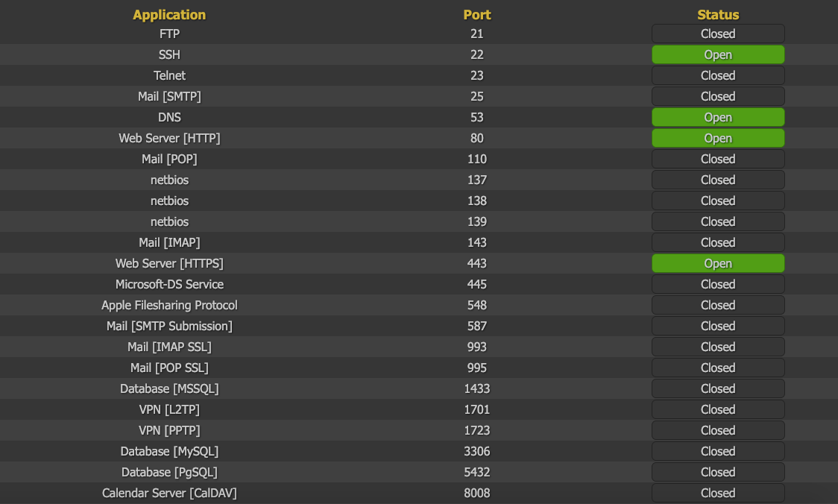Click port number 5432
Screen dimensions: 838x504
[476, 472]
